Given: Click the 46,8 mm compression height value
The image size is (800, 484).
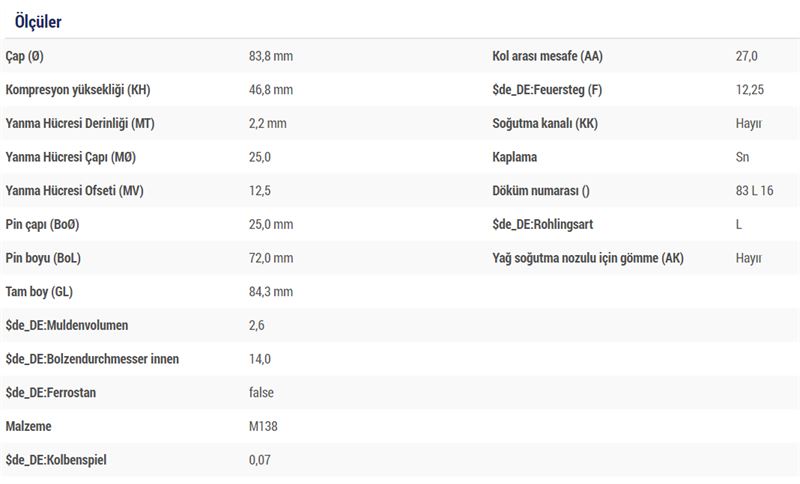Looking at the screenshot, I should (271, 90).
